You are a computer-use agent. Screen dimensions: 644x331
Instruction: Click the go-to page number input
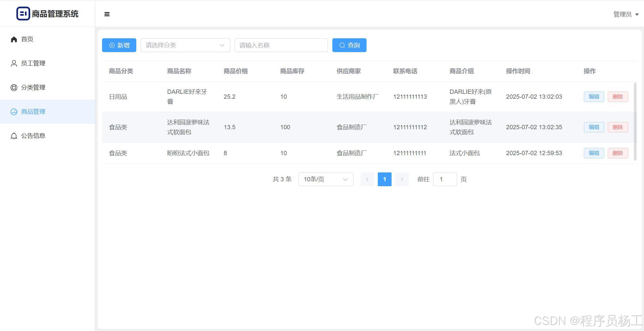click(x=444, y=179)
